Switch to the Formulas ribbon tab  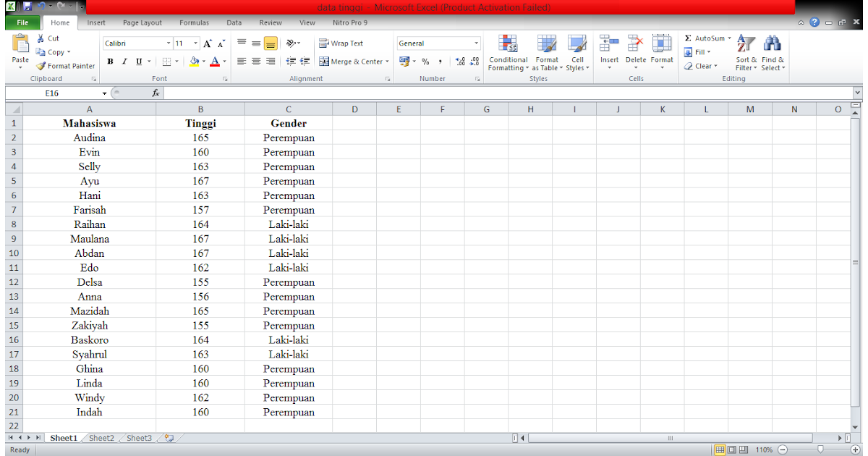[194, 22]
